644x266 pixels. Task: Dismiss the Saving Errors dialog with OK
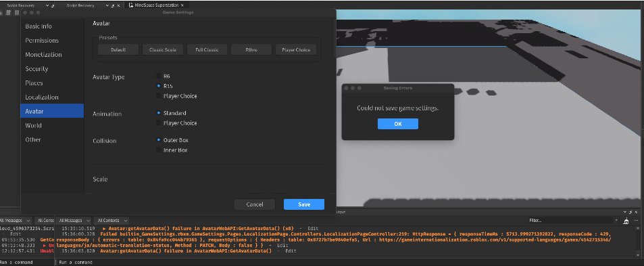398,124
